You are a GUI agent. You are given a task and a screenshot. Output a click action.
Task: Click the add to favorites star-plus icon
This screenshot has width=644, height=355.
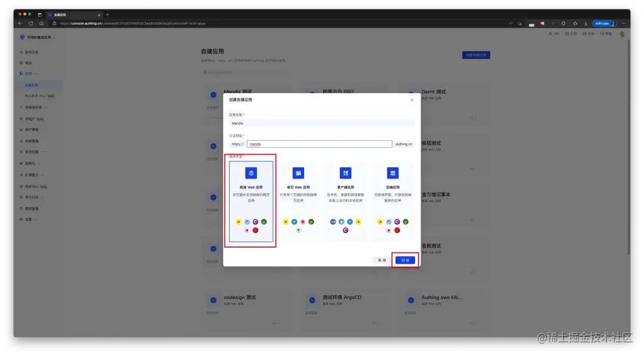[519, 23]
